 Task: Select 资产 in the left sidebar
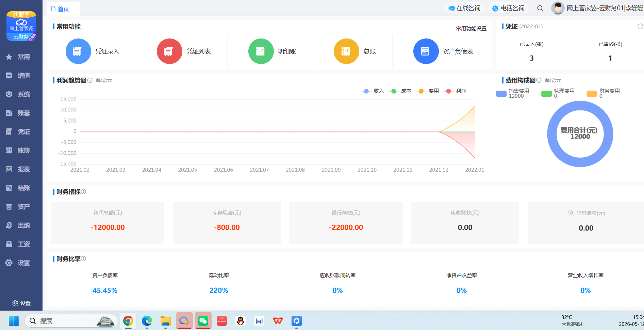pos(21,207)
